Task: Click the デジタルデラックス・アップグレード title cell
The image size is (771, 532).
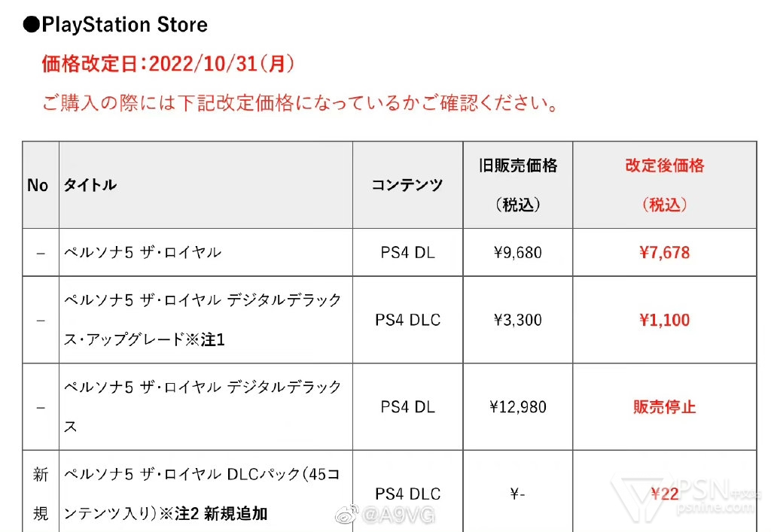Action: [203, 320]
